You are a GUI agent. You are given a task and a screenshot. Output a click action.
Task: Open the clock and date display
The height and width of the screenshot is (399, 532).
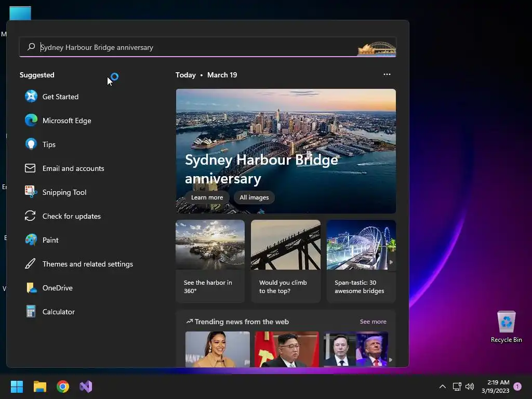tap(495, 387)
